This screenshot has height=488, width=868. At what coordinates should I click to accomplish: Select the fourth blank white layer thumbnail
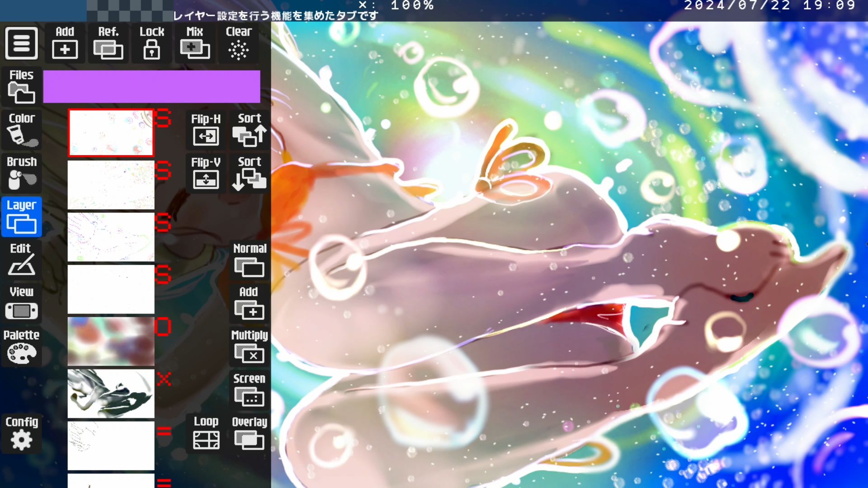point(111,289)
